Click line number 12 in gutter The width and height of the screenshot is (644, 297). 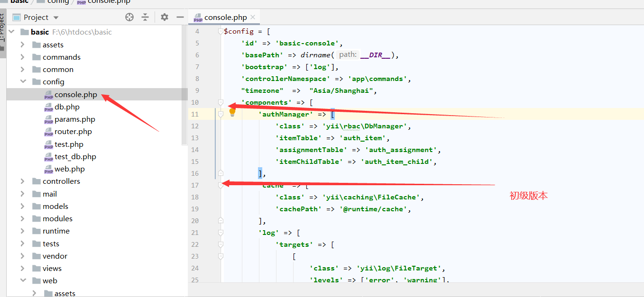pyautogui.click(x=195, y=126)
